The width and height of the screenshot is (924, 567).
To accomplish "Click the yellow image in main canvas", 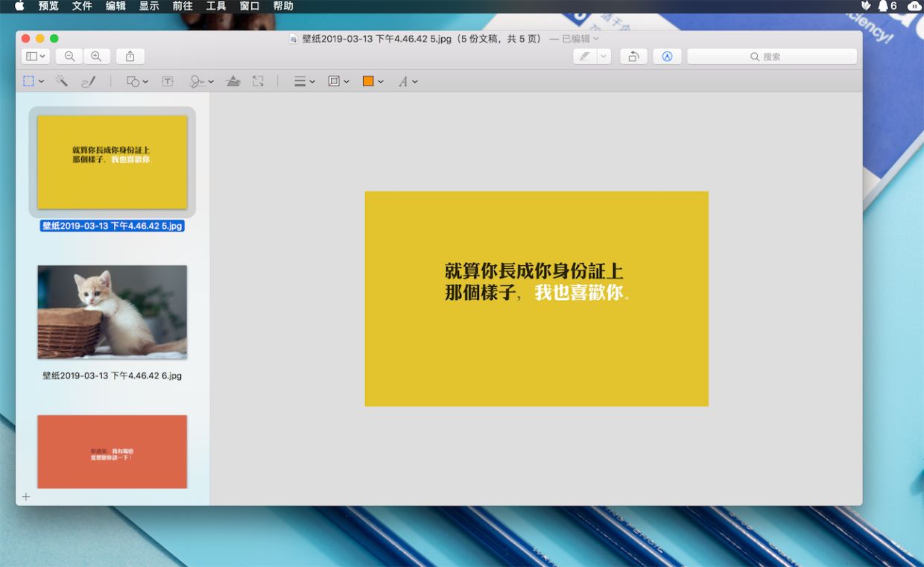I will 537,299.
